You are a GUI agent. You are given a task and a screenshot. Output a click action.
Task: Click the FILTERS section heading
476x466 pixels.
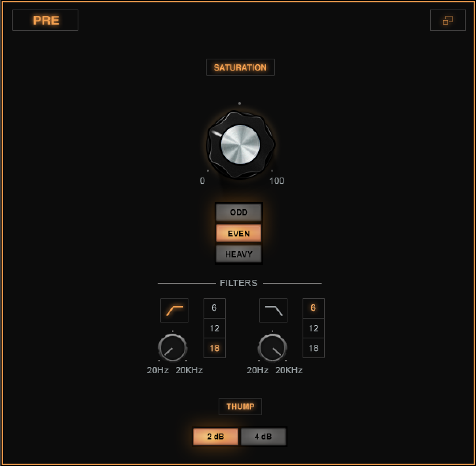[239, 283]
